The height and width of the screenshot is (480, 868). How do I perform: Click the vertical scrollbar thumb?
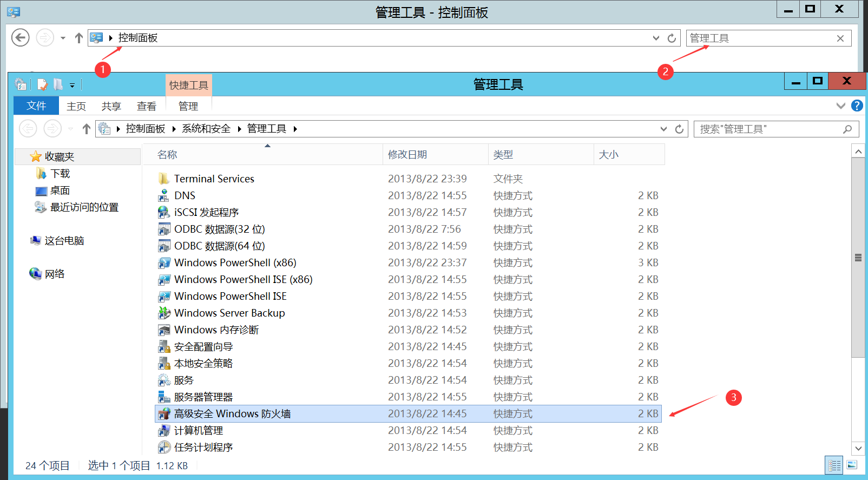point(858,258)
